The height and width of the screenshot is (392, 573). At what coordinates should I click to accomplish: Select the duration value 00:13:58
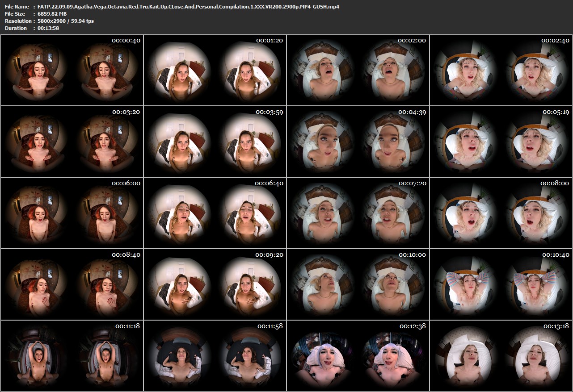(48, 28)
